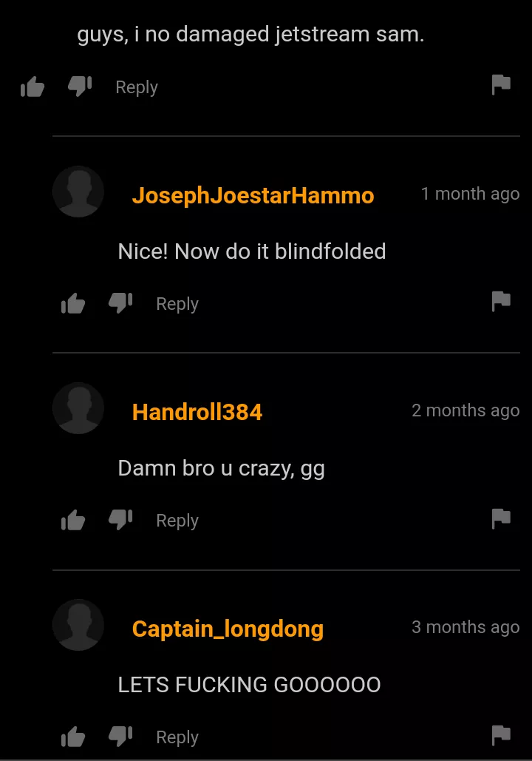This screenshot has height=761, width=532.
Task: Thumbs down Captain_longdong's comment
Action: [x=120, y=736]
